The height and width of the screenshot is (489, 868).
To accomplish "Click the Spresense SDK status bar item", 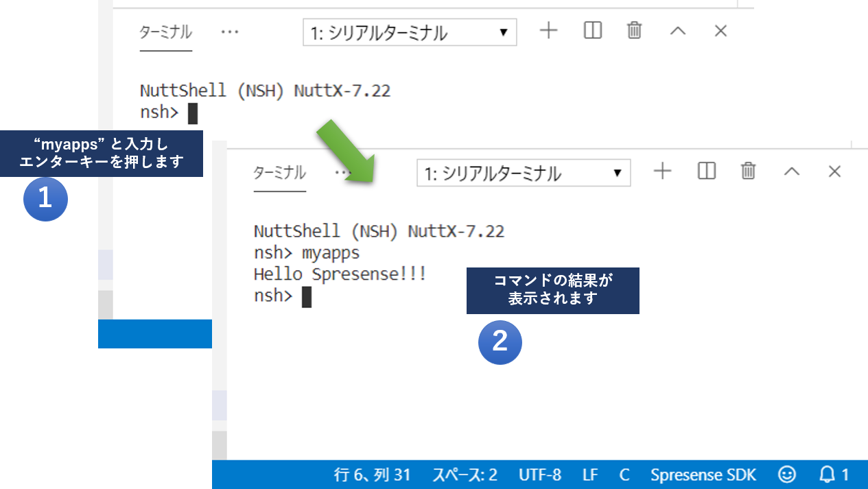I will (x=703, y=474).
